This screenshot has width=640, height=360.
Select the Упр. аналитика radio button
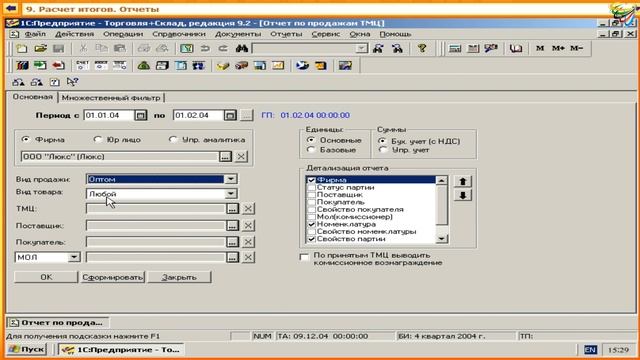[173, 140]
